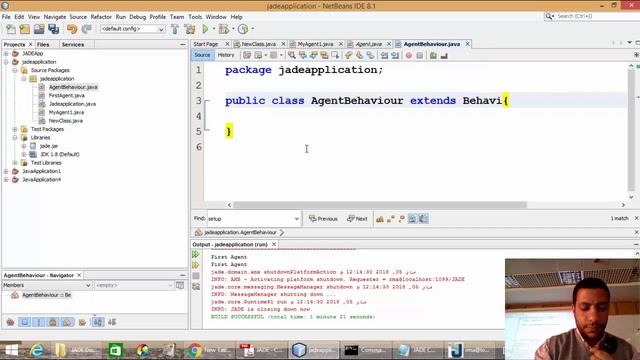Open Run Project dropdown arrow

(213, 29)
